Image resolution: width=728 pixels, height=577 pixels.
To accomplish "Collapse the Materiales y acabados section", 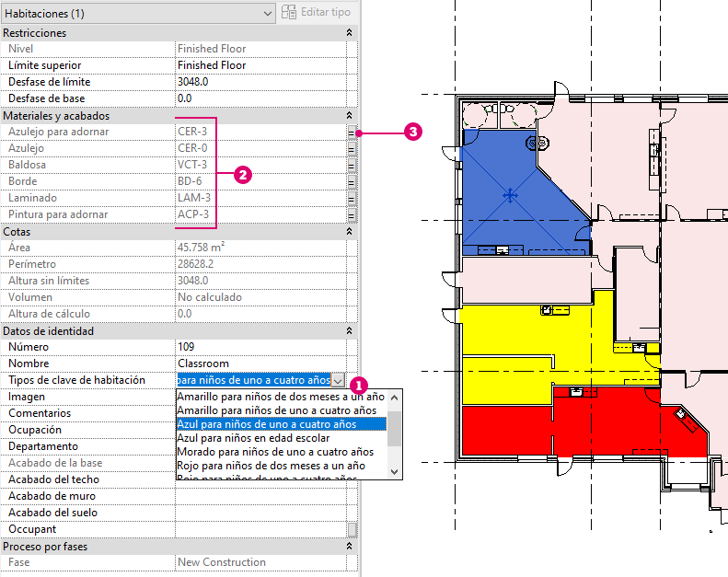I will pyautogui.click(x=349, y=115).
